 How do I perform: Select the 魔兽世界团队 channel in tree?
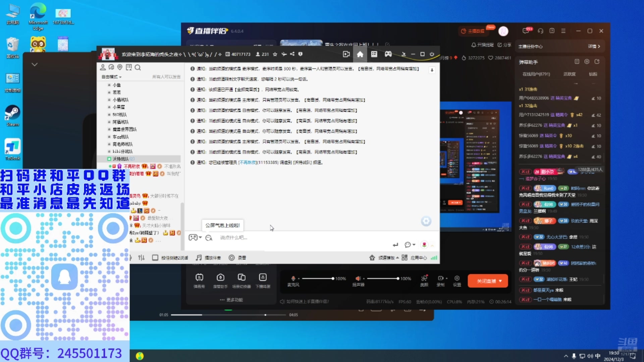tap(124, 129)
